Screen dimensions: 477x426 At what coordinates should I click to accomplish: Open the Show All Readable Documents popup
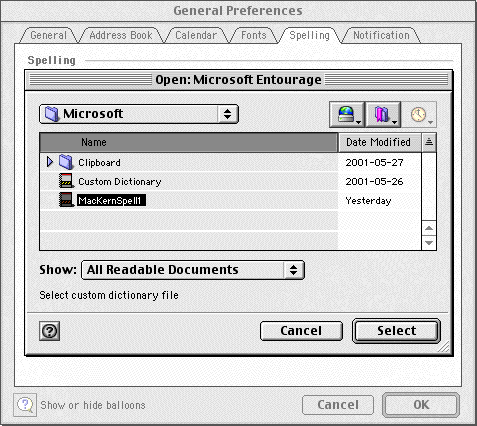[193, 270]
